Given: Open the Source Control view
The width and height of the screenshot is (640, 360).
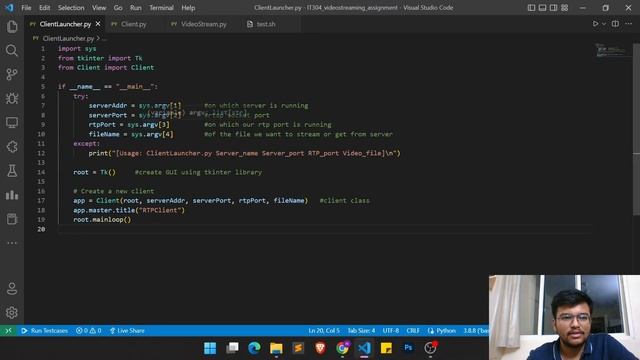Looking at the screenshot, I should pyautogui.click(x=12, y=74).
